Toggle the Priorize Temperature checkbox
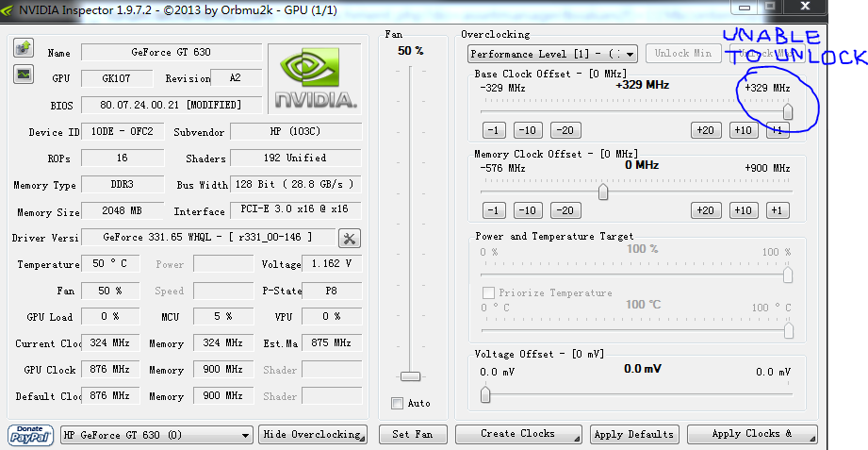868x450 pixels. tap(488, 292)
